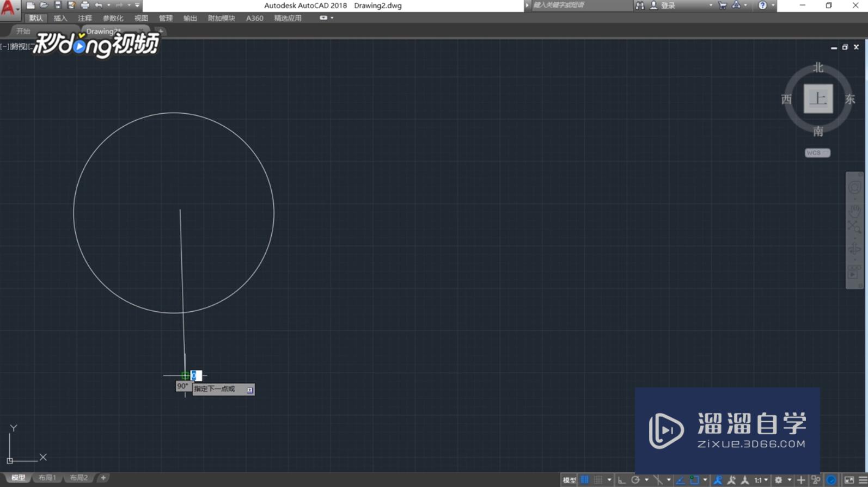Switch to the 模型 layout tab

coord(18,478)
